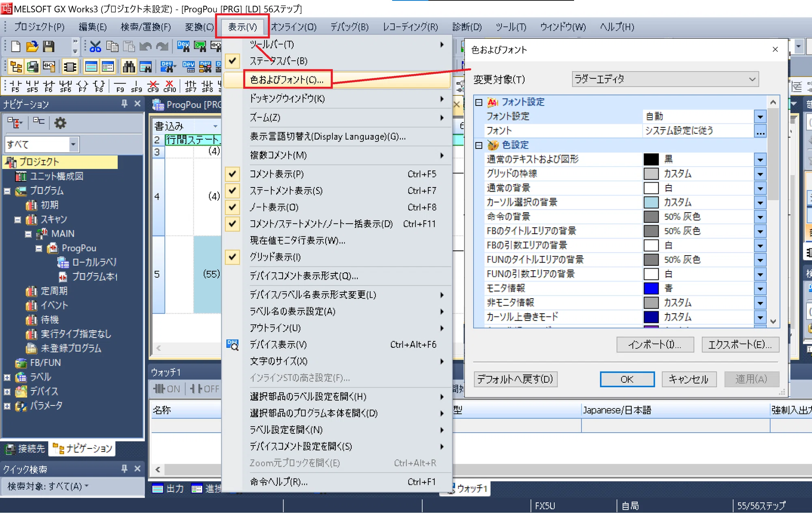Screen dimensions: 812x517
Task: Click the New project icon
Action: 15,46
